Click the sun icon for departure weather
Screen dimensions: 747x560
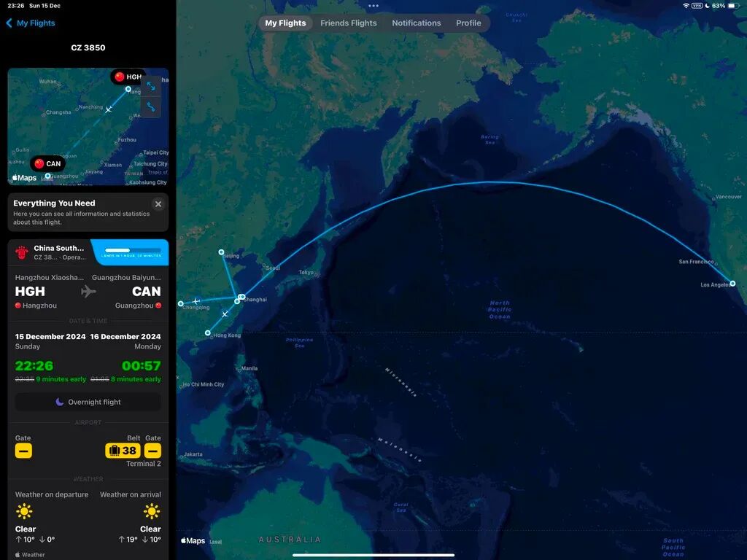pos(24,512)
